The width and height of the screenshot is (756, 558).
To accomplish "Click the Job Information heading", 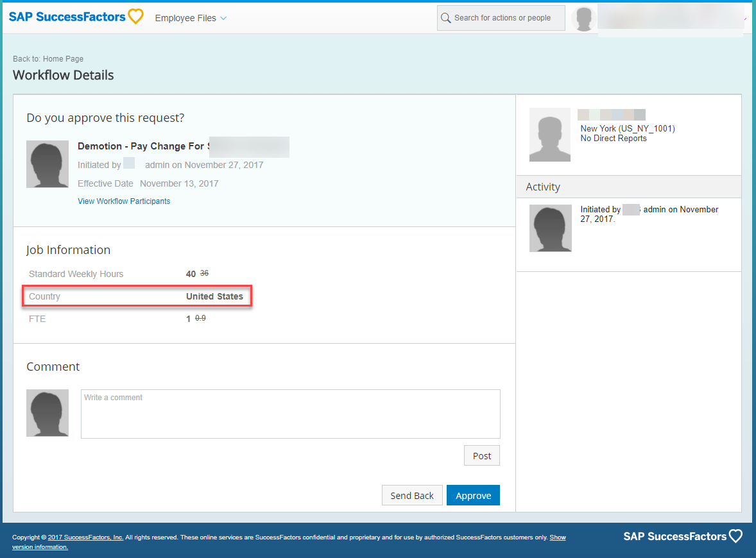I will (x=69, y=249).
